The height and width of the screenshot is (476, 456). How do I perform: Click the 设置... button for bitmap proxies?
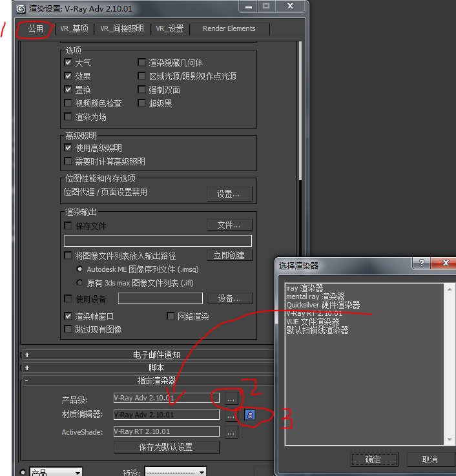(229, 194)
